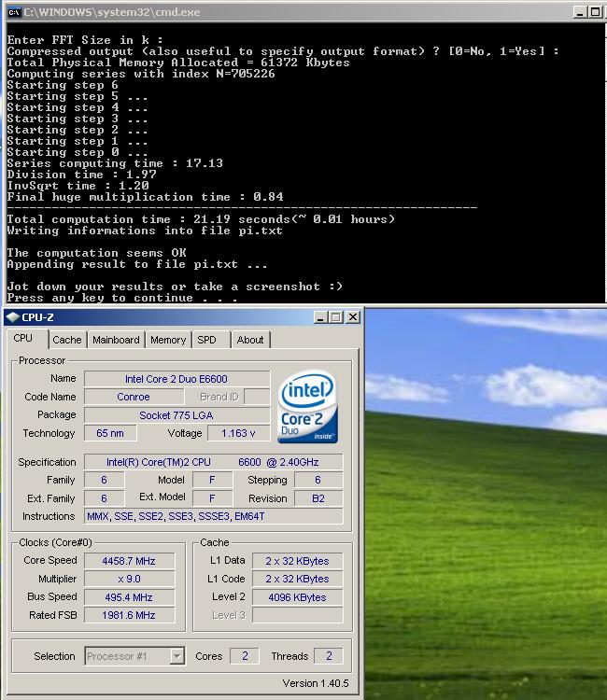Screen dimensions: 607x700
Task: Switch to the Cache tab
Action: [x=67, y=340]
